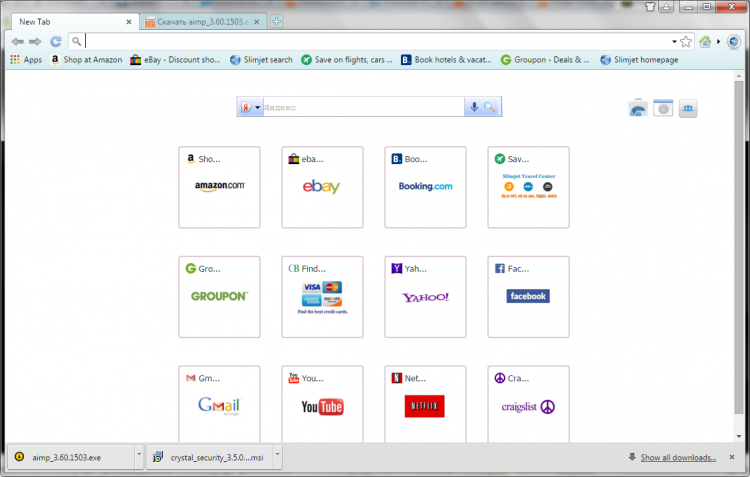
Task: Open the eBay - Discount shopping bookmark
Action: (x=176, y=60)
